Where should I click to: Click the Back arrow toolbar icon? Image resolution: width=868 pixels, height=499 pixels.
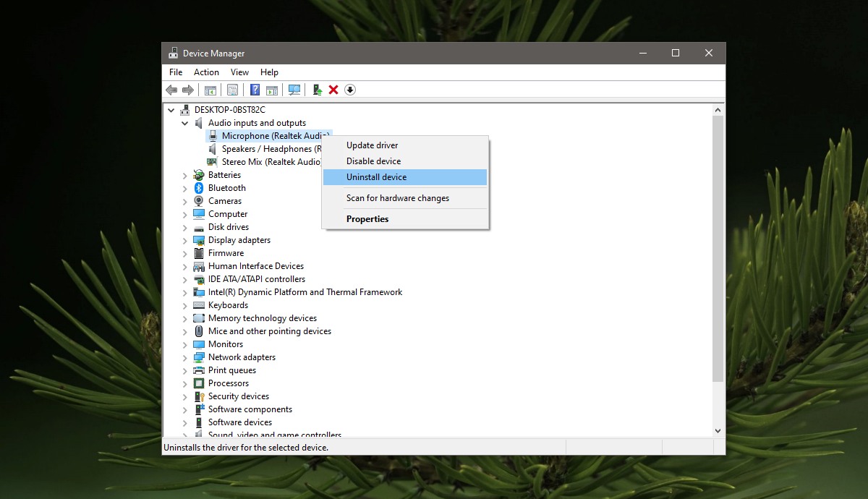[x=171, y=90]
